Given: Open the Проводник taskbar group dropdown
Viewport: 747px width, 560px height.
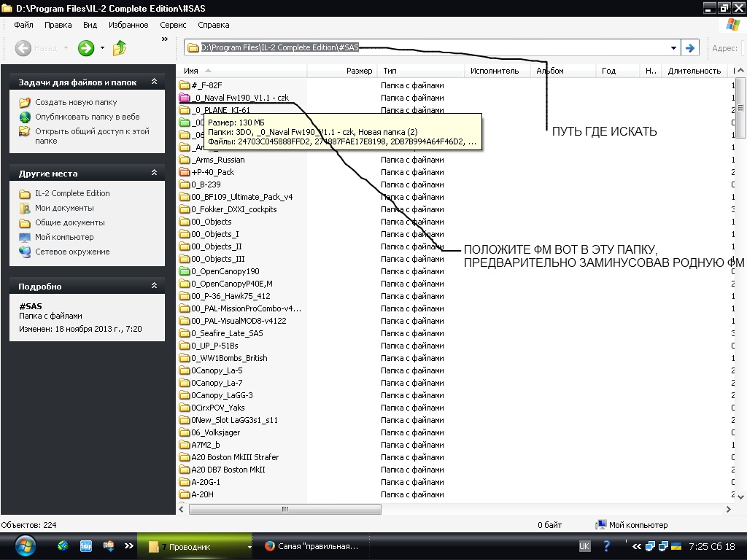Looking at the screenshot, I should point(249,547).
